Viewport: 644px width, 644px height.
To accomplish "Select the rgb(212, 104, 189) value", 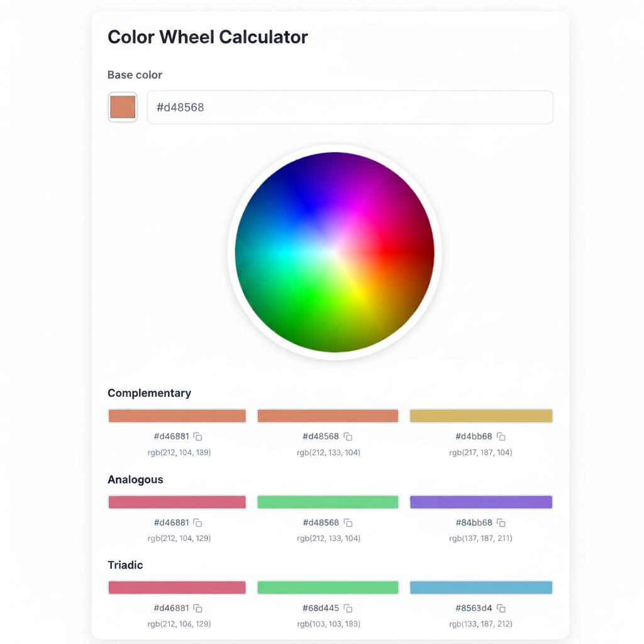I will click(x=179, y=453).
